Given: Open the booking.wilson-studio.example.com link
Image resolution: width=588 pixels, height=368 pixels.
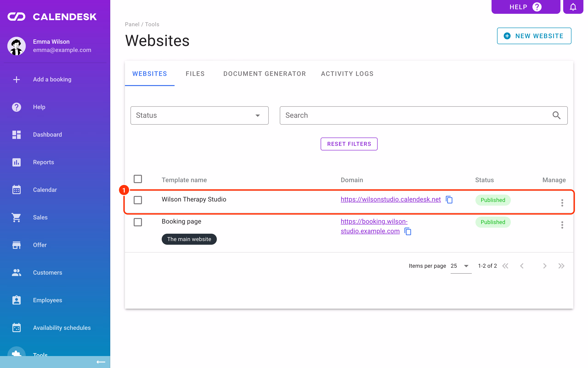Looking at the screenshot, I should pyautogui.click(x=374, y=226).
